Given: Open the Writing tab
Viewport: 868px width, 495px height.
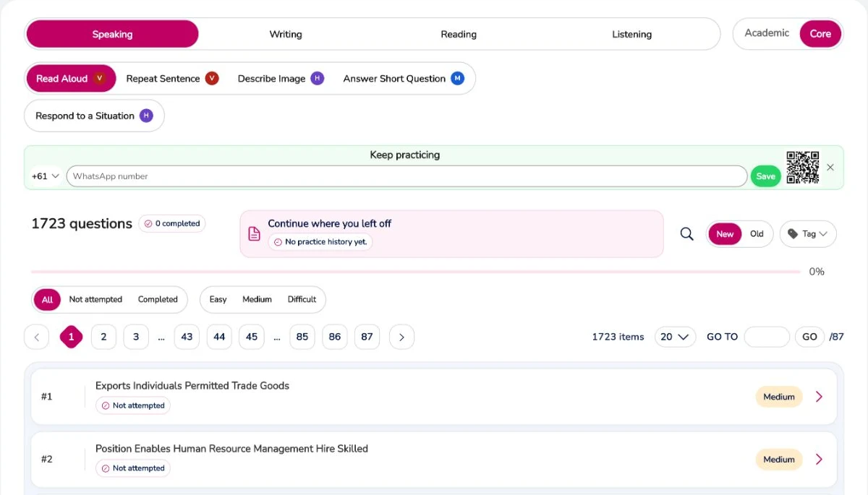Looking at the screenshot, I should [x=286, y=34].
